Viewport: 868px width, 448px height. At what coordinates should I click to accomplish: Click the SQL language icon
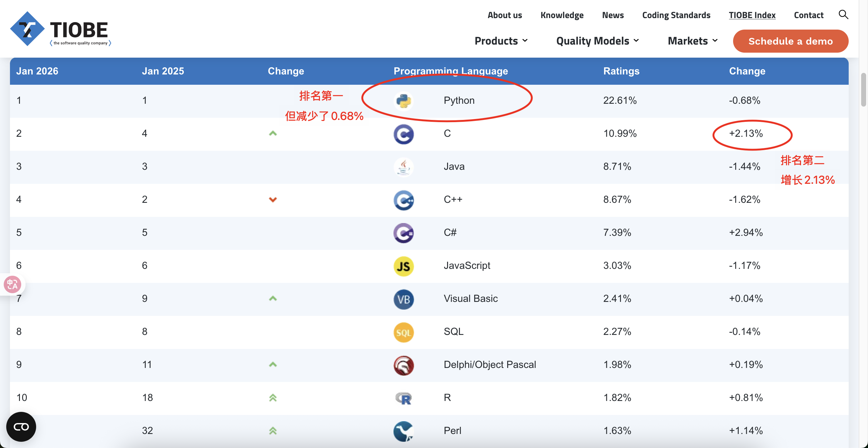coord(403,332)
